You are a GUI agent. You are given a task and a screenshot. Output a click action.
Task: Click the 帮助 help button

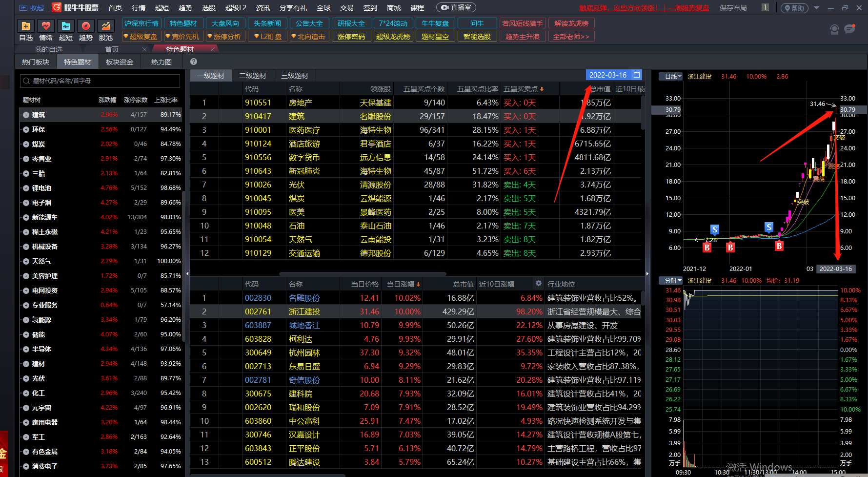[x=794, y=8]
